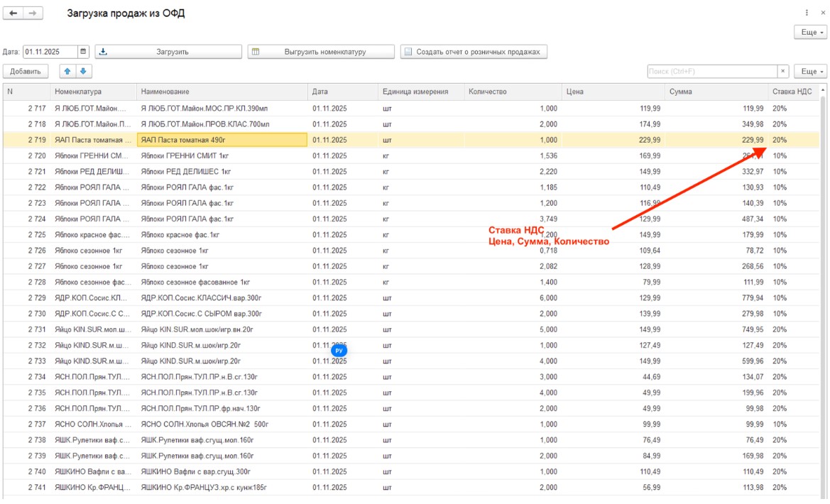
Task: Select row Яблоки ГРЕННИ СМИТ 1кг
Action: click(x=411, y=155)
